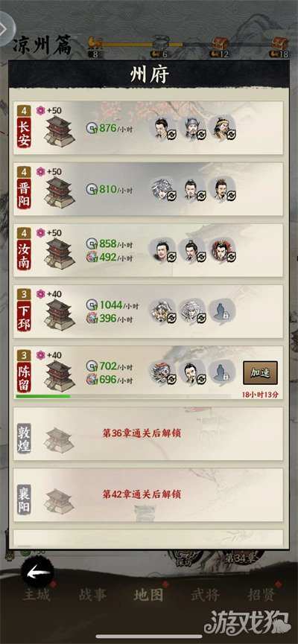The image size is (298, 644).
Task: Open the 18-key treasure chest reward
Action: [x=279, y=43]
